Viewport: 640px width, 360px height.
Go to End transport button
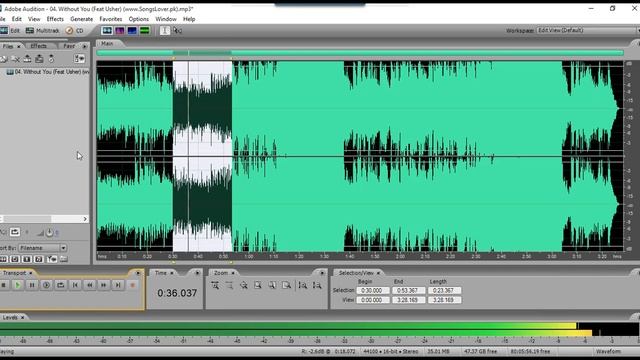(118, 285)
